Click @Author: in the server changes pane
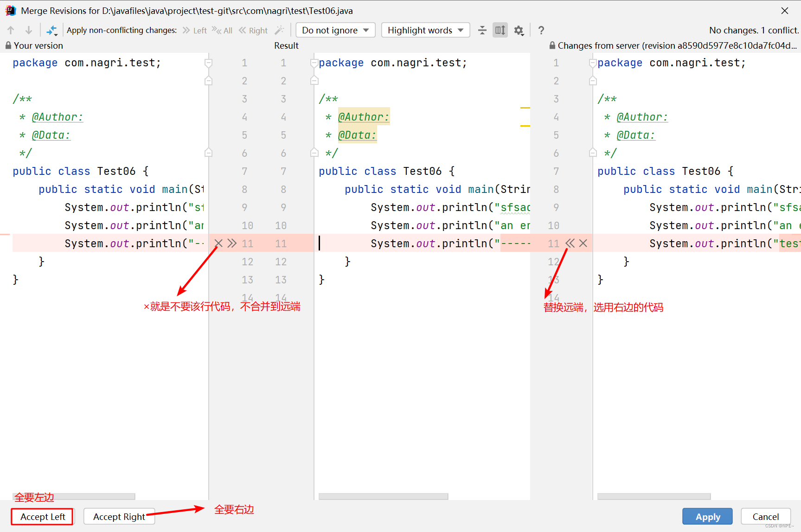 tap(642, 117)
